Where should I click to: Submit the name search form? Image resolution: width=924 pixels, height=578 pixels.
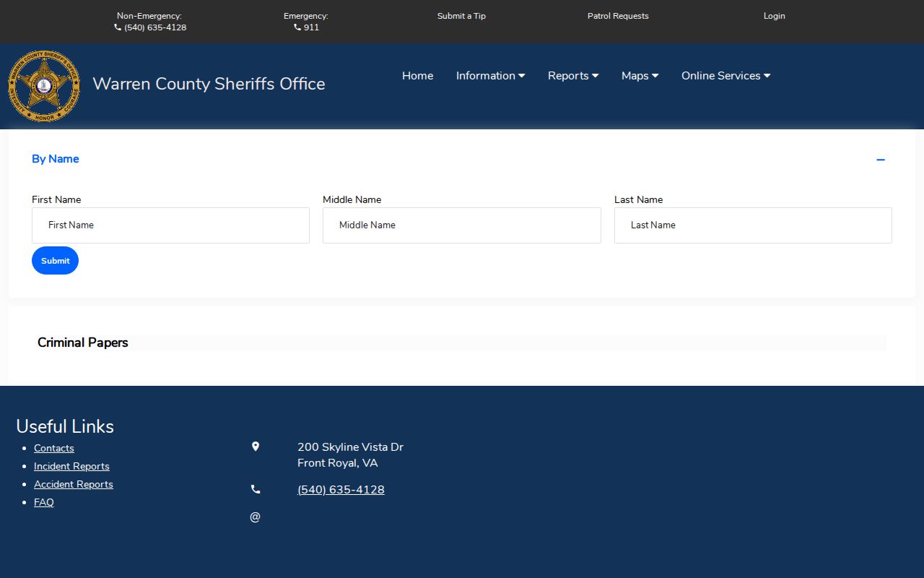(x=55, y=261)
